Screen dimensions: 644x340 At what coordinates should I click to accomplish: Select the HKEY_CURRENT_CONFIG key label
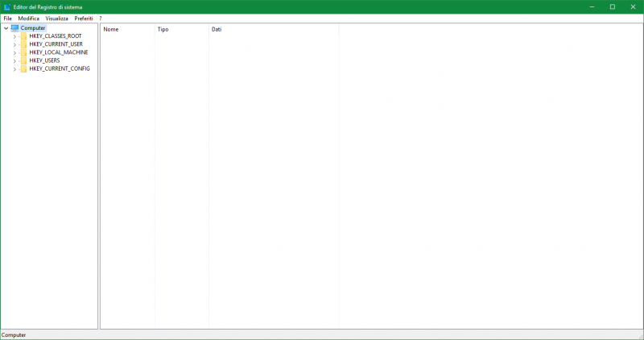(x=60, y=68)
